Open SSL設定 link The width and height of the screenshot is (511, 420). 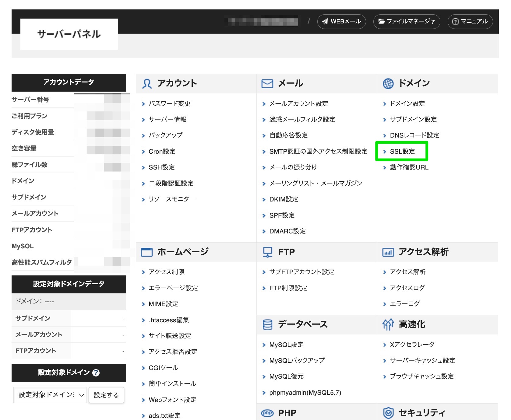coord(402,151)
